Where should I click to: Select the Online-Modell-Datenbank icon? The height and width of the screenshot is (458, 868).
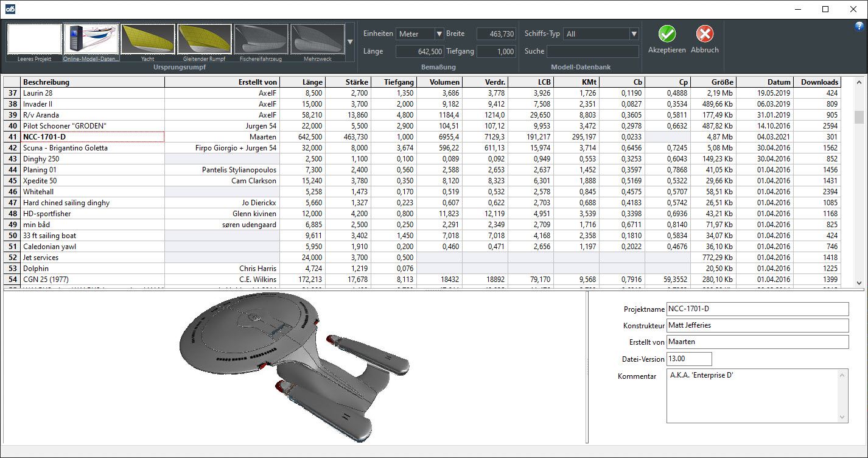[91, 42]
